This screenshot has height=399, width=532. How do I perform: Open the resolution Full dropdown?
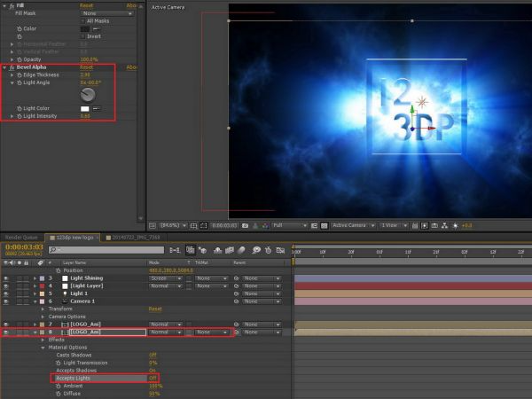click(x=290, y=225)
